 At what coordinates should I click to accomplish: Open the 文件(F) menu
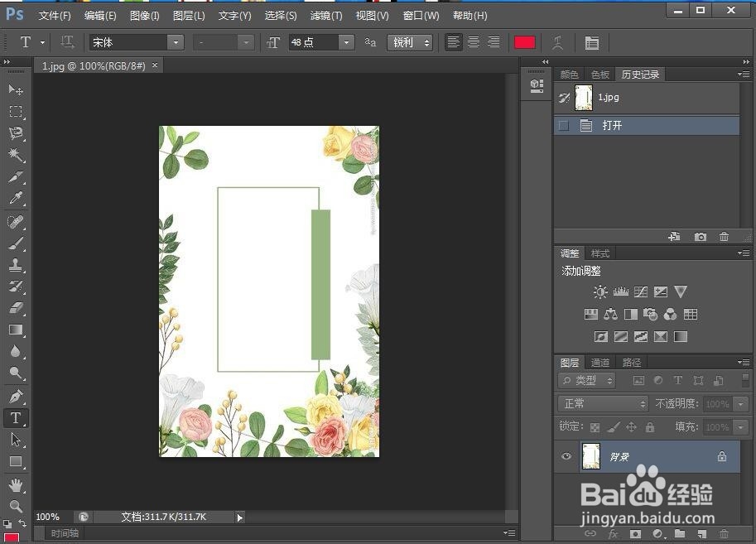(x=55, y=16)
